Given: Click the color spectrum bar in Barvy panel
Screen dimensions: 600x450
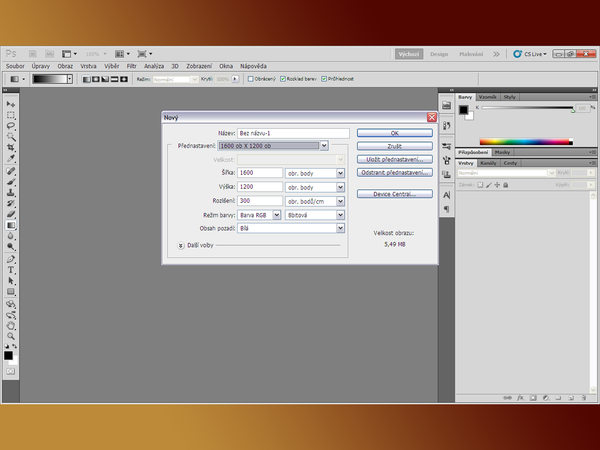Looking at the screenshot, I should pyautogui.click(x=527, y=142).
